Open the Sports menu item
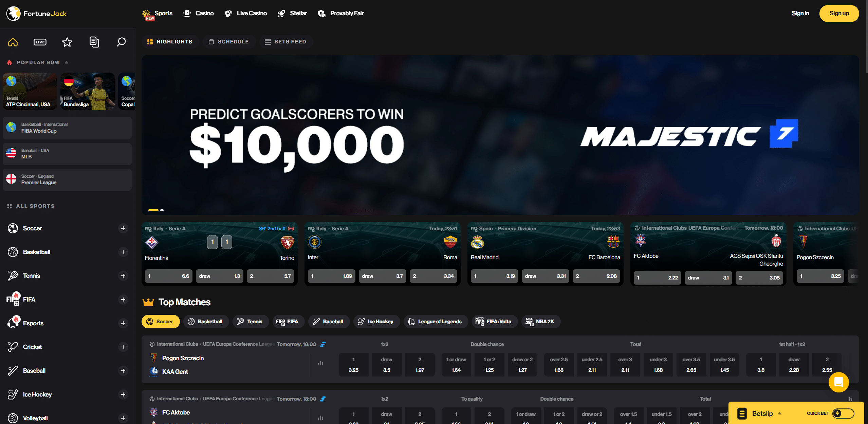 click(x=158, y=14)
